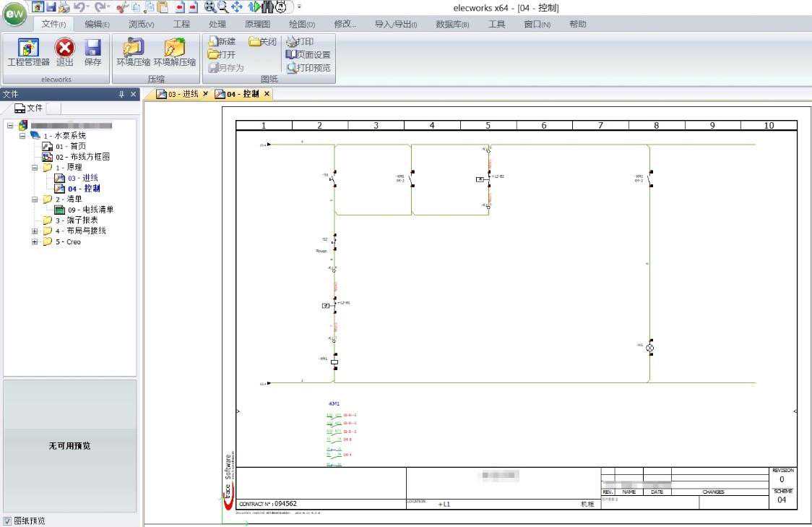812x527 pixels.
Task: Click the scissors cut icon in quick toolbar
Action: pyautogui.click(x=122, y=7)
